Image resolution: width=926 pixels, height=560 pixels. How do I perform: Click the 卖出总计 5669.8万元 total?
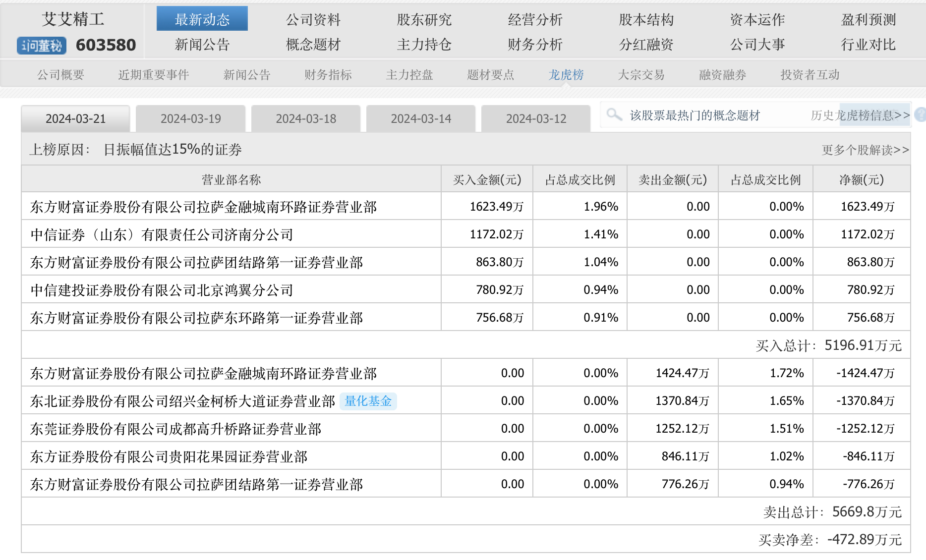tap(833, 512)
